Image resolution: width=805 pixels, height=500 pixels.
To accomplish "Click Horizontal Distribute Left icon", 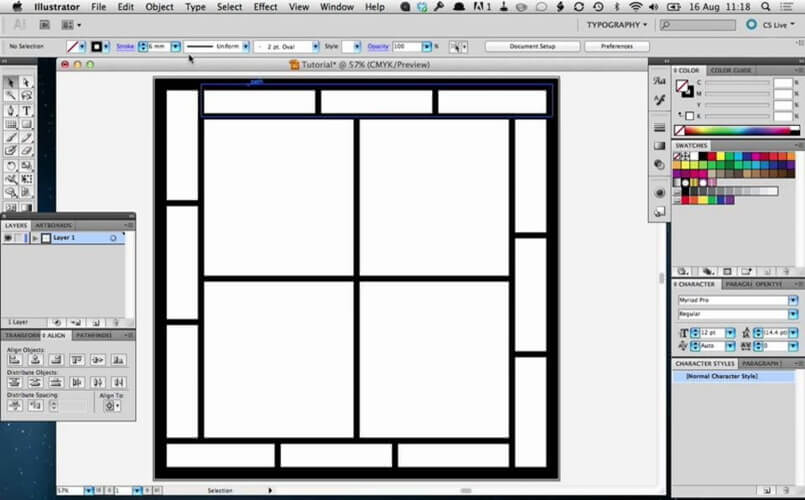I will [x=77, y=382].
